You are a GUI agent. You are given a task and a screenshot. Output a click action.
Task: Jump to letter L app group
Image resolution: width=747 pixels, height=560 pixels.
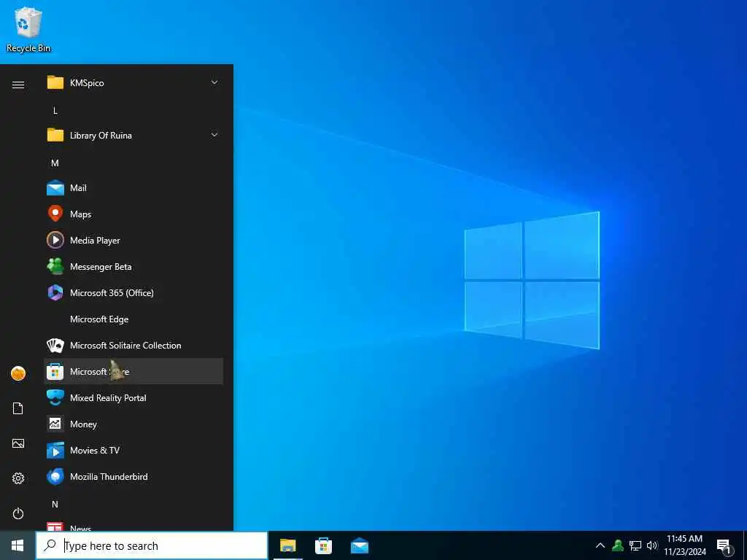(x=55, y=111)
